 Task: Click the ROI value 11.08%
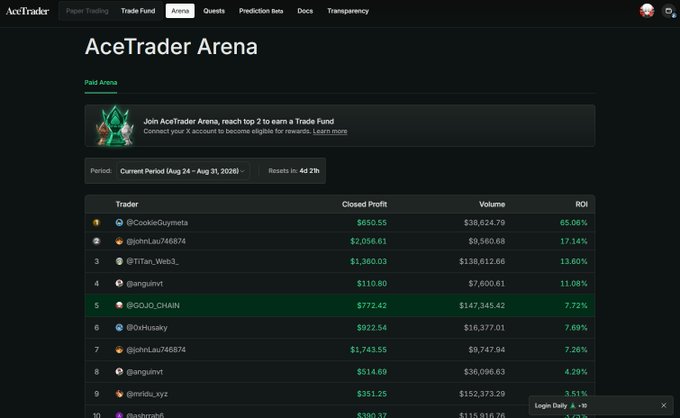coord(573,283)
